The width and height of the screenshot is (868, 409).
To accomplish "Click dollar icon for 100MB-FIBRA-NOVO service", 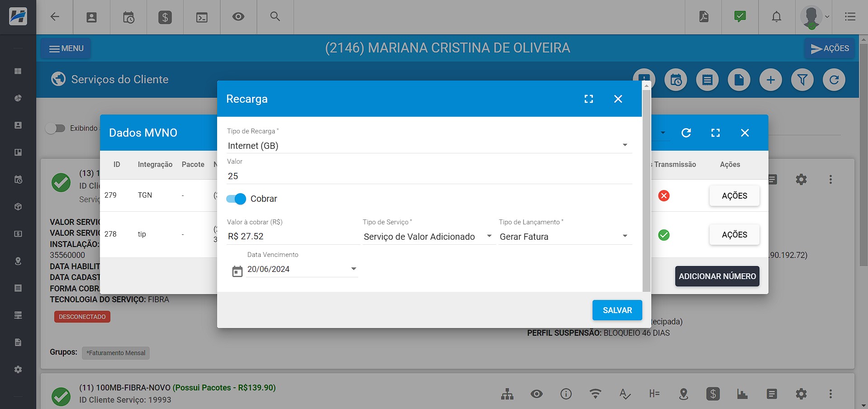I will tap(713, 394).
